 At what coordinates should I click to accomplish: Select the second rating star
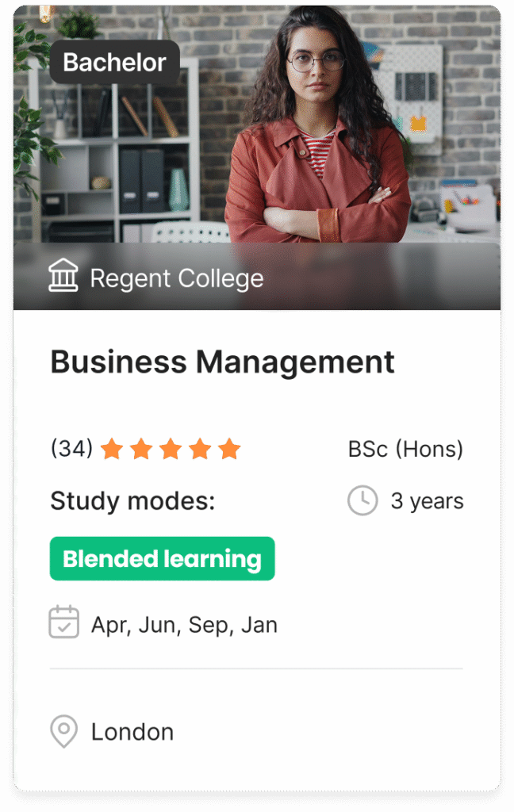pos(141,450)
